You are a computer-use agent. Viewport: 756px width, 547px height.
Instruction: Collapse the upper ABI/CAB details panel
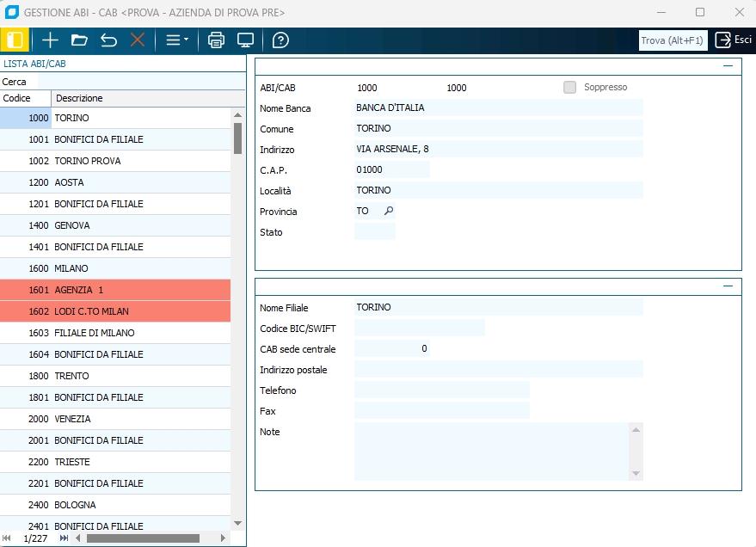(x=728, y=65)
